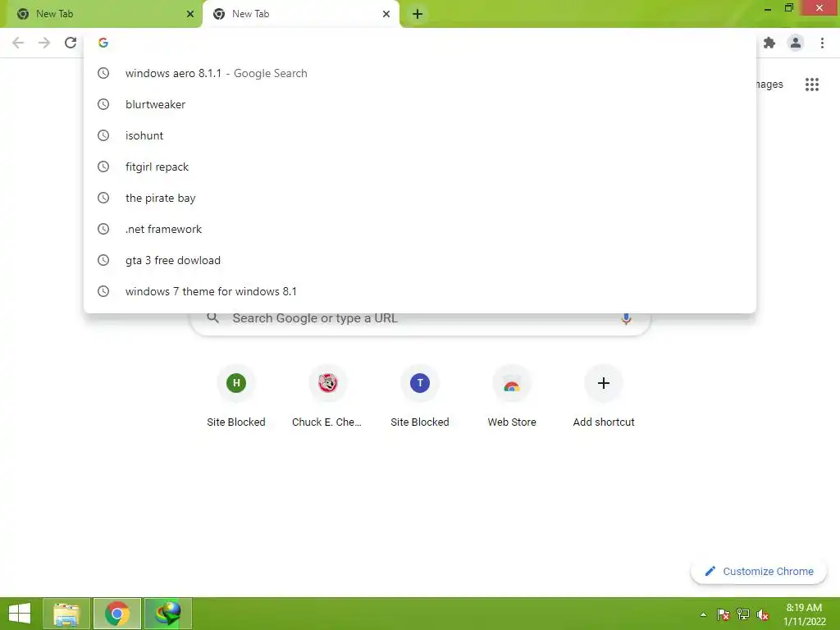Viewport: 840px width, 630px height.
Task: Click the network tray icon
Action: 743,614
